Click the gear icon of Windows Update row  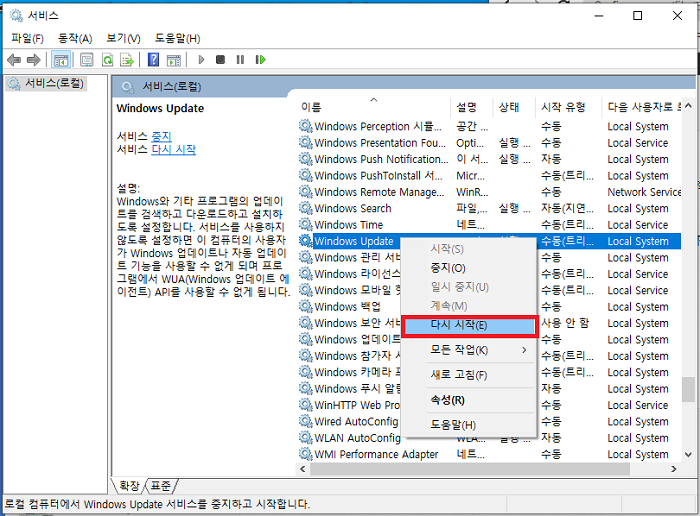point(305,241)
